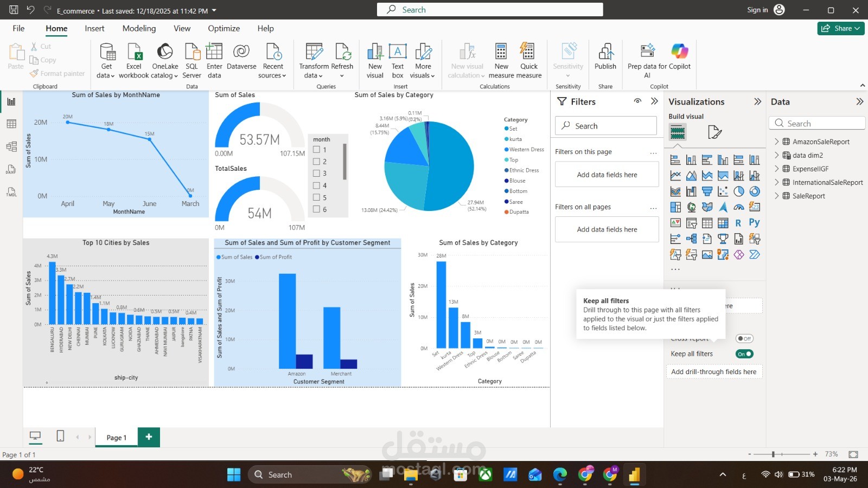This screenshot has width=868, height=488.
Task: Choose the R script visual
Action: 738,223
